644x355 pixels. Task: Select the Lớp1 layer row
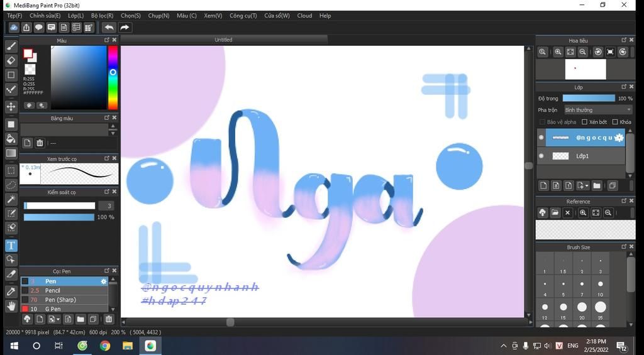(x=581, y=156)
